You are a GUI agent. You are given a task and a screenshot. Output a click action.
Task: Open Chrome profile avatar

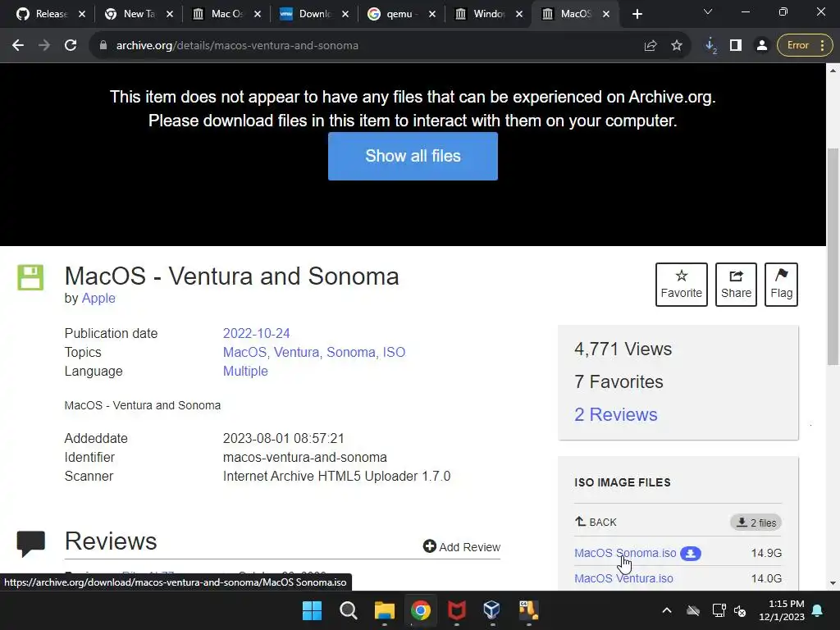click(x=762, y=46)
